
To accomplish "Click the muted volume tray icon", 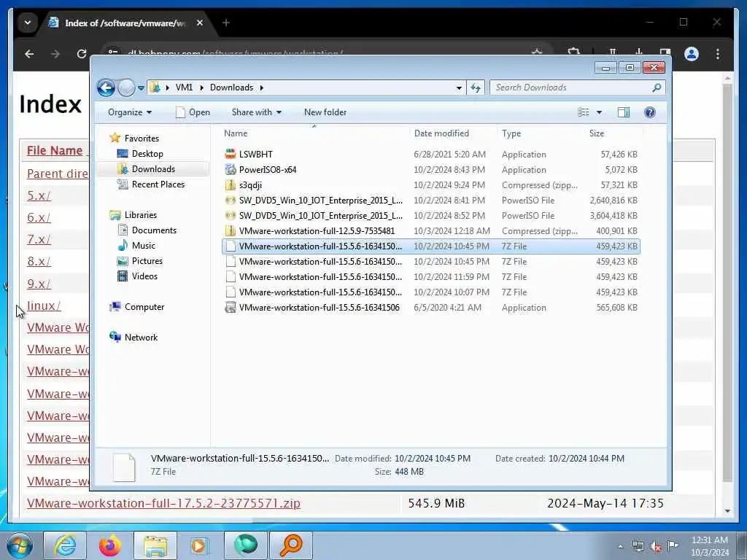I will [656, 546].
